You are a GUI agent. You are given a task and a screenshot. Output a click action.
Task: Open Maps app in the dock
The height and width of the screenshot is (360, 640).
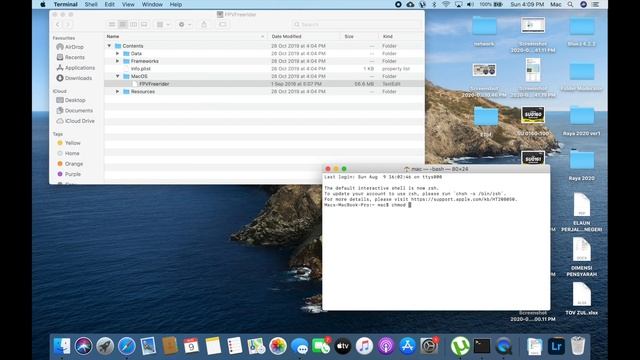click(x=256, y=346)
